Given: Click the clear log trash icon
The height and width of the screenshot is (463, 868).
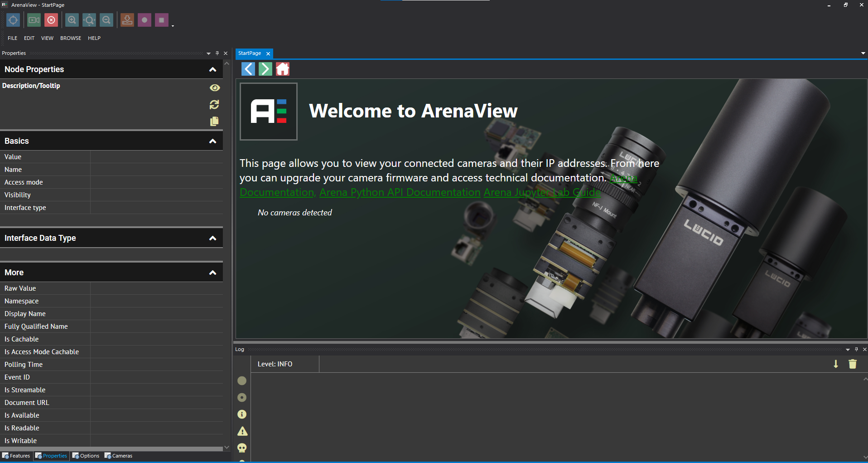Looking at the screenshot, I should tap(853, 364).
